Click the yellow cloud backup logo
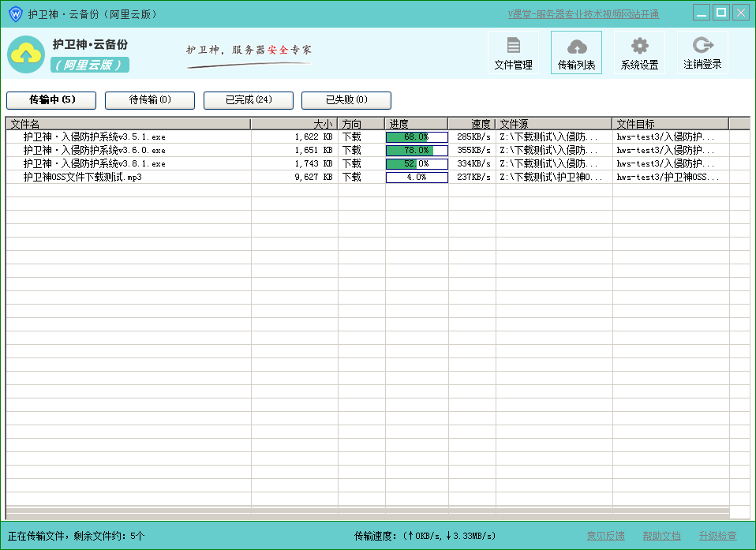756x550 pixels. click(26, 54)
